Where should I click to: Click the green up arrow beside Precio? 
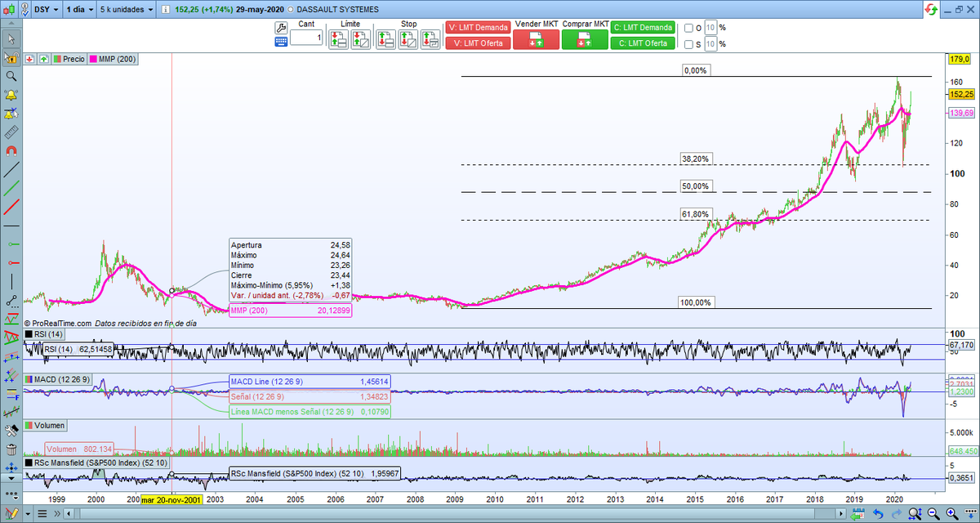(42, 60)
